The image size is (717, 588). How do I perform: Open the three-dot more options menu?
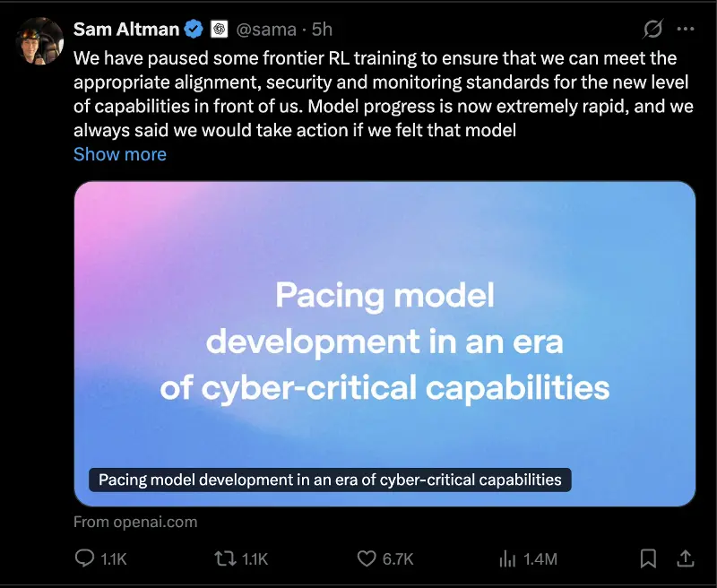click(686, 30)
